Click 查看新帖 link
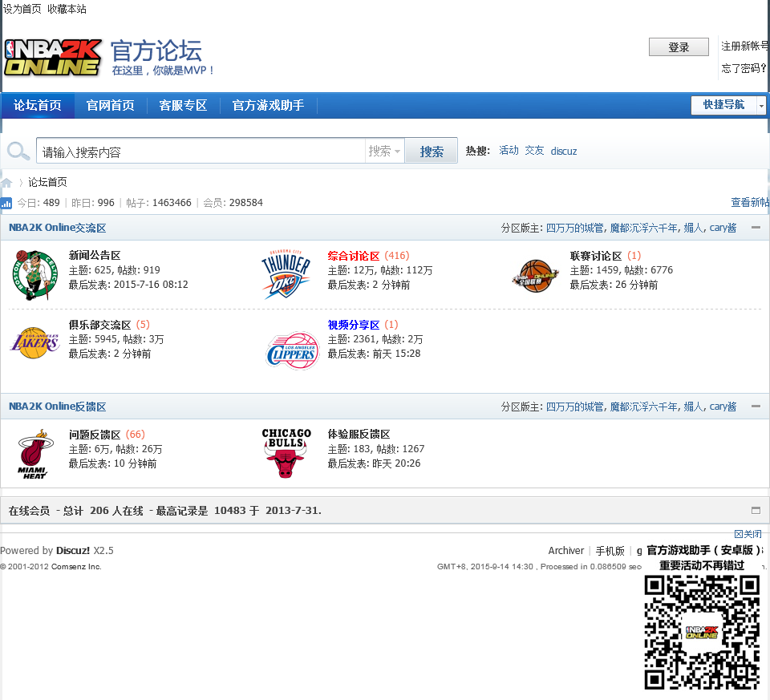This screenshot has height=700, width=770. point(750,202)
